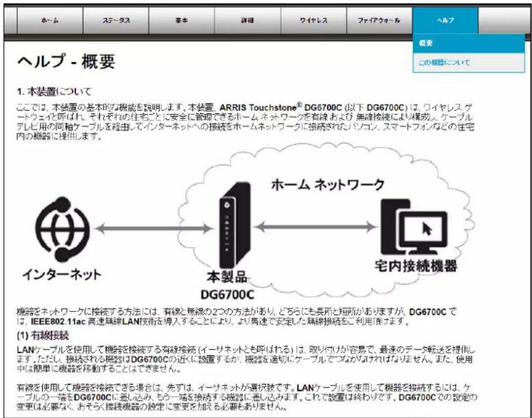This screenshot has width=532, height=418.
Task: Open the ホーム tab
Action: click(x=50, y=21)
